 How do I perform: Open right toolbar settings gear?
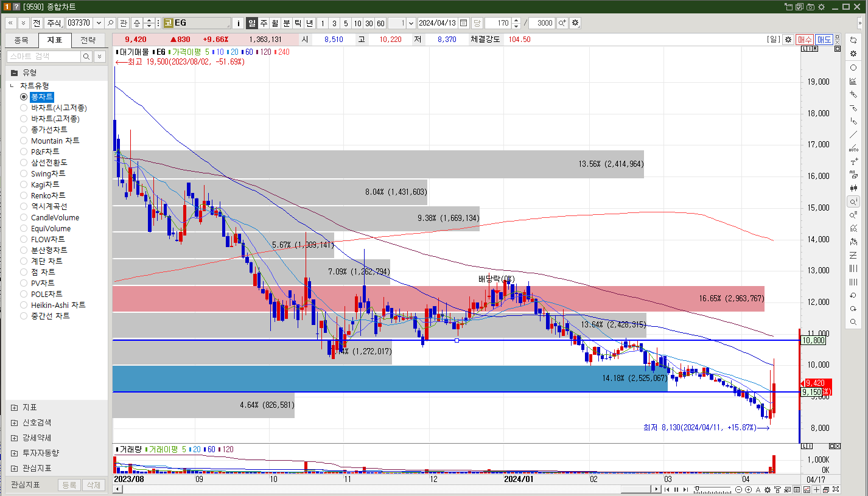[853, 54]
